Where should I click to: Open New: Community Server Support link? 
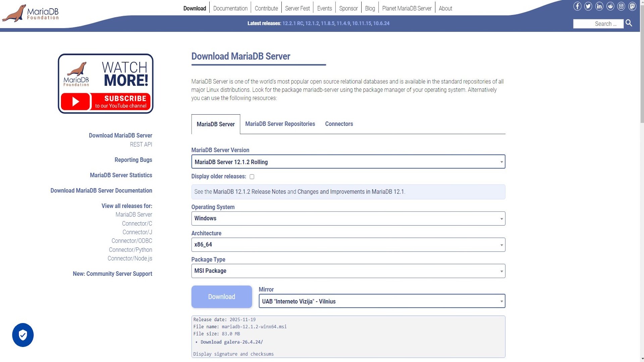point(112,274)
